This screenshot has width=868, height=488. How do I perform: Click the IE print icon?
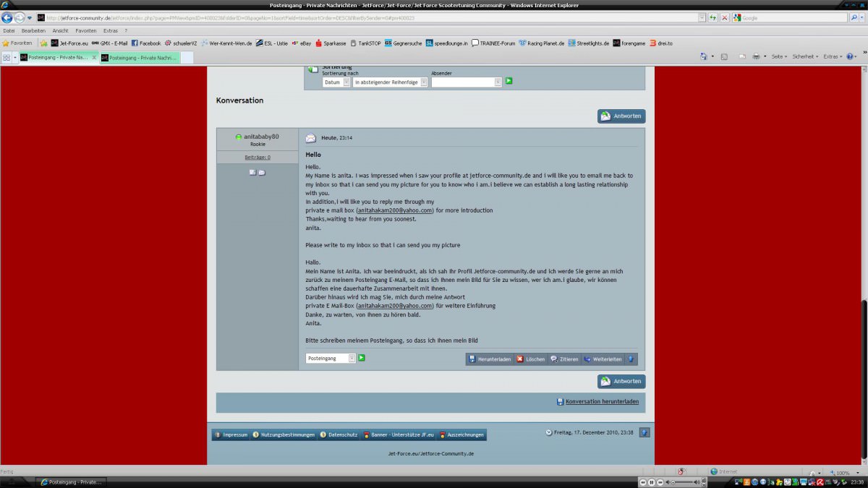755,56
